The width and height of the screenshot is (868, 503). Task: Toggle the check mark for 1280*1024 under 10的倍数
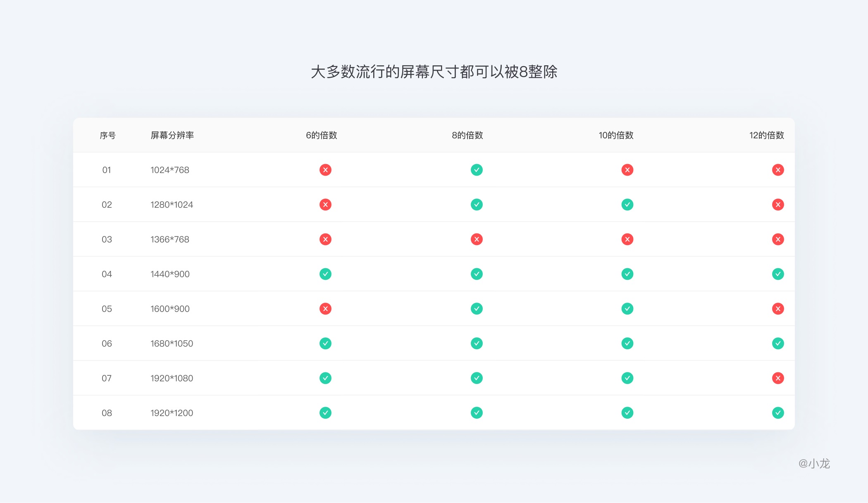(627, 204)
